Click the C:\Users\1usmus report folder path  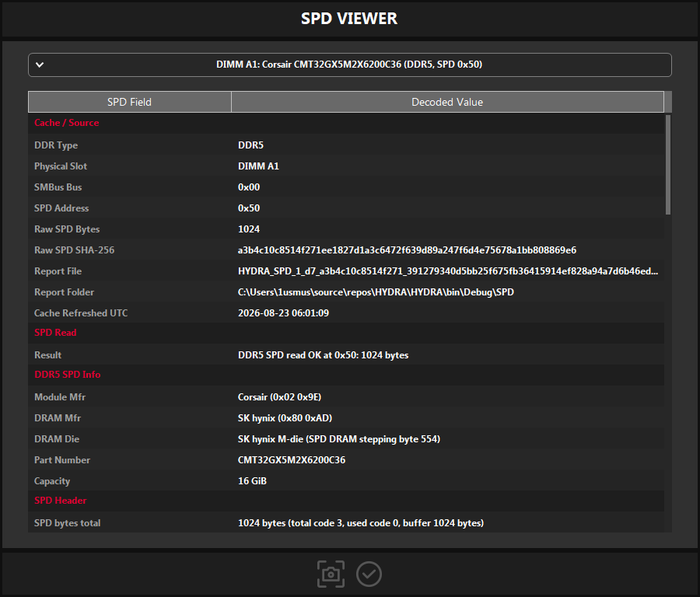pos(376,292)
